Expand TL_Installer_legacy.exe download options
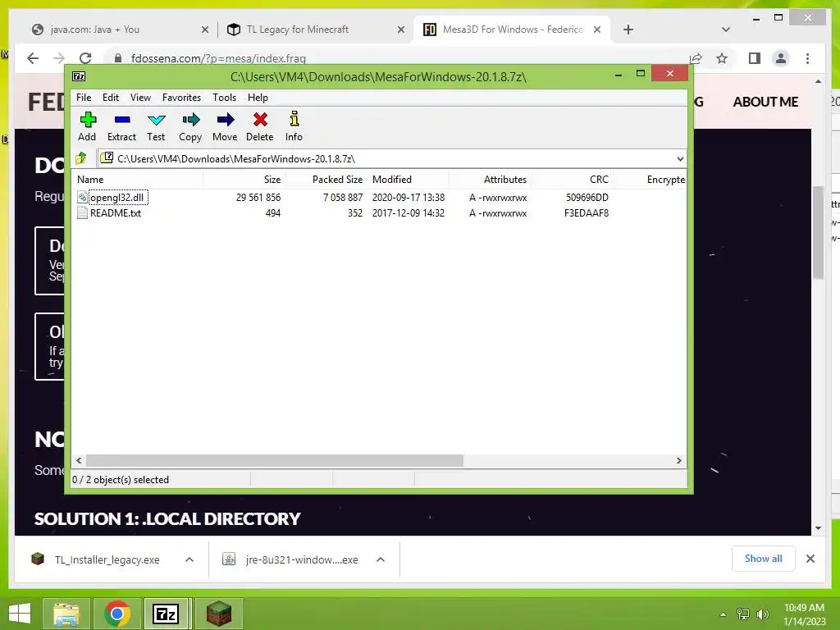 (x=189, y=559)
